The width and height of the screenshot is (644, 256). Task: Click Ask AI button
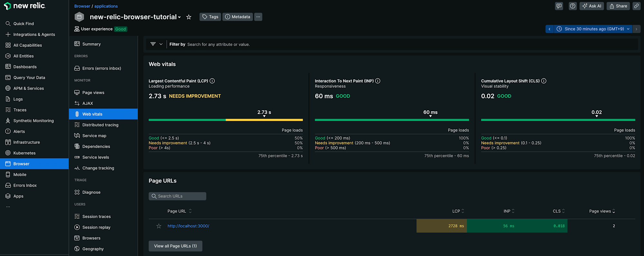592,6
